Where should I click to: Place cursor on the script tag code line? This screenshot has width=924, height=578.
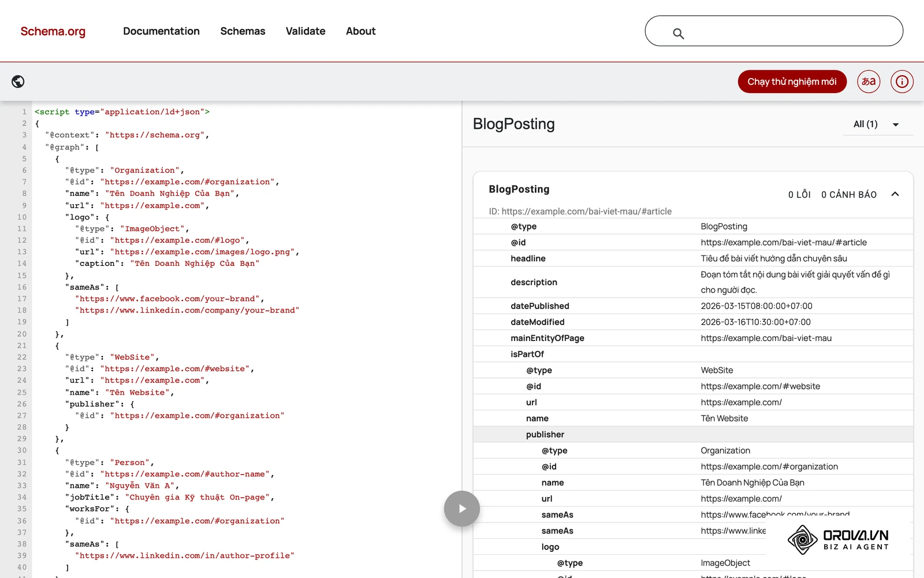(x=122, y=112)
